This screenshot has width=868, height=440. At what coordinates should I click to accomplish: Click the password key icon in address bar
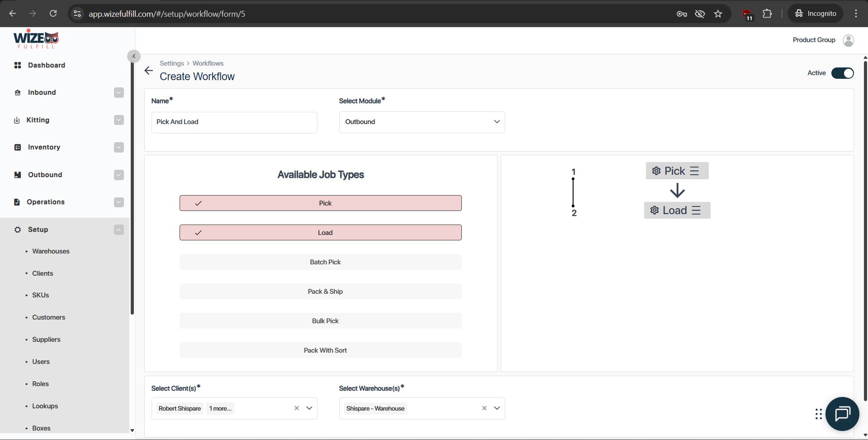682,14
